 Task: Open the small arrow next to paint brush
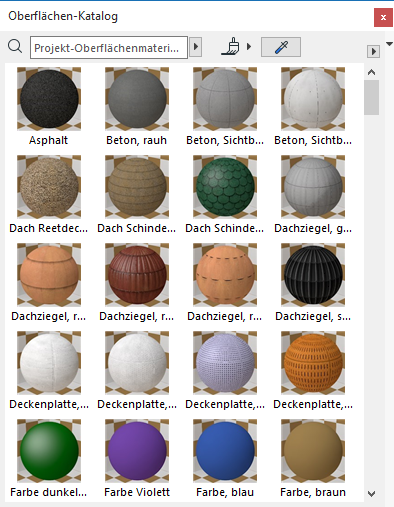pos(249,46)
